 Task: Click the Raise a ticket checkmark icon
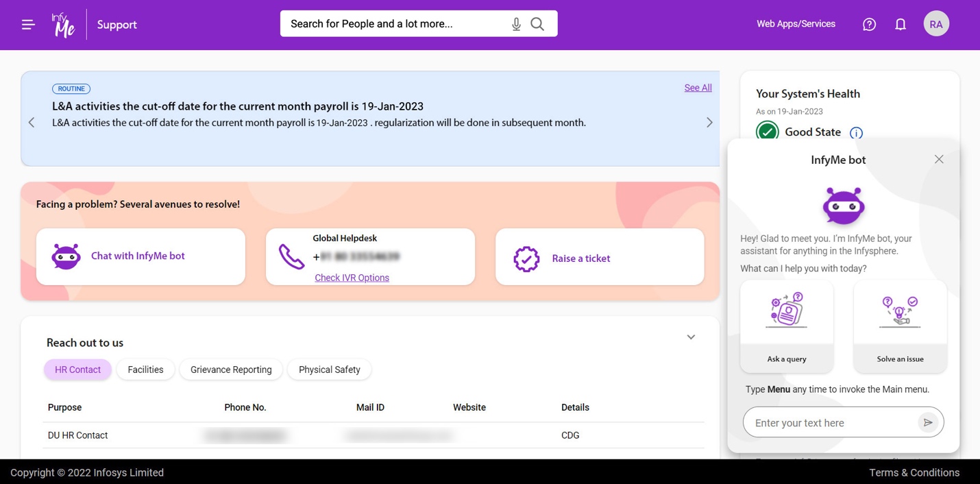(525, 258)
